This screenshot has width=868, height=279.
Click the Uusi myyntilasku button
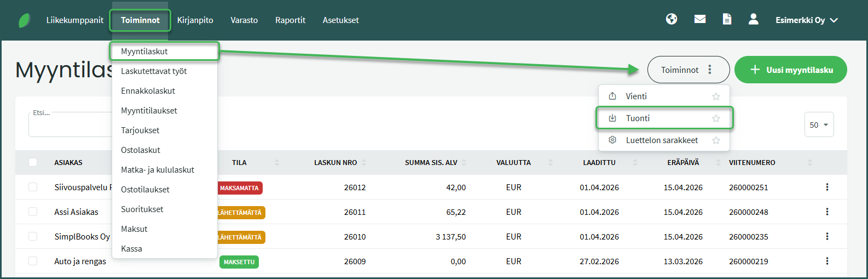791,70
